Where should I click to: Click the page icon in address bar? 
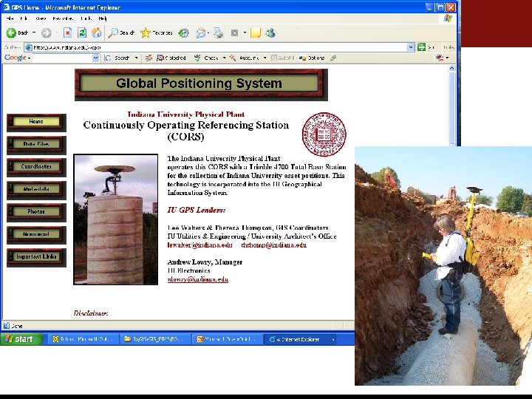[29, 47]
